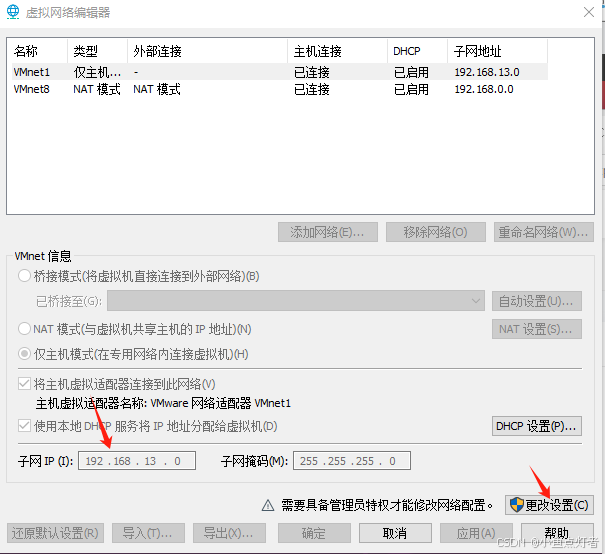Select the NAT 模式 radio button

point(24,329)
